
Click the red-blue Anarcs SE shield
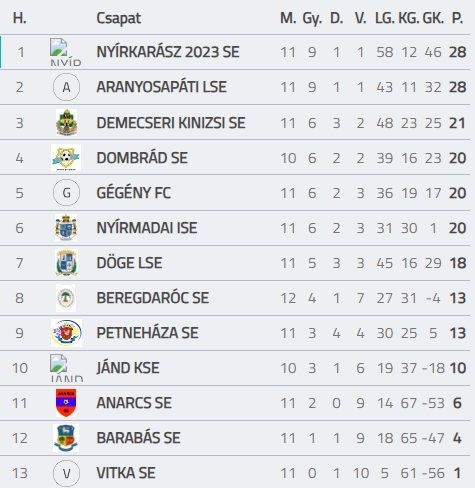pos(66,403)
